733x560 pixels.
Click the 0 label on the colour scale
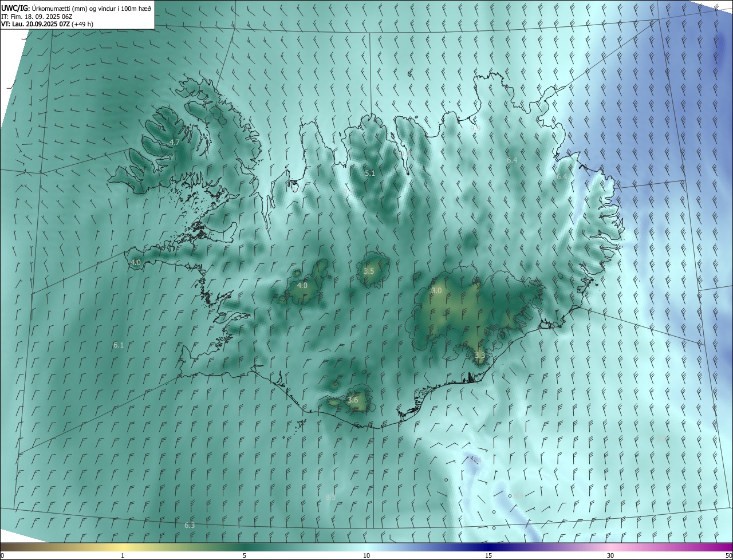coord(2,555)
